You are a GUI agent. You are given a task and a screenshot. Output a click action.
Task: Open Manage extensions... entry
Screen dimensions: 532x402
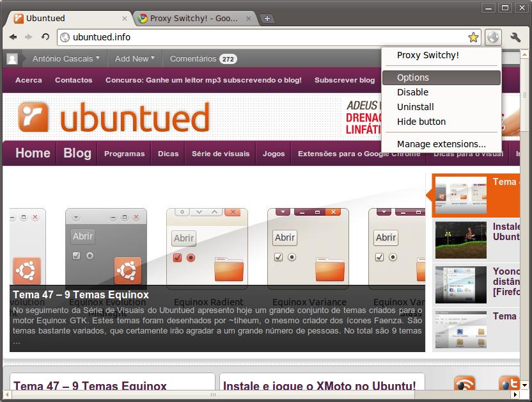click(x=441, y=144)
